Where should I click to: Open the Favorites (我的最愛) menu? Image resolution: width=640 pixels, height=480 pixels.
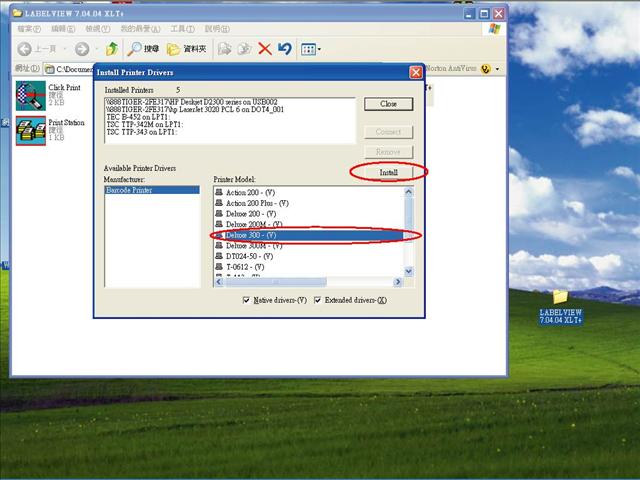pyautogui.click(x=140, y=29)
